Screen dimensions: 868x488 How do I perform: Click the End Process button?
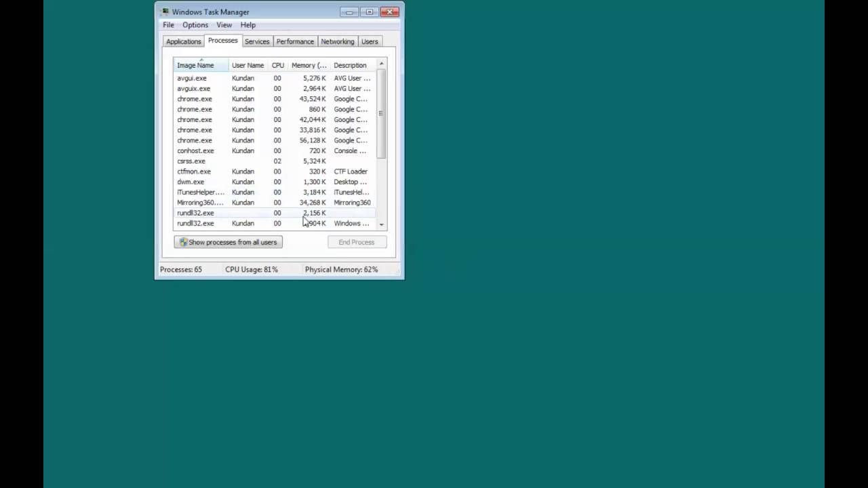point(357,242)
